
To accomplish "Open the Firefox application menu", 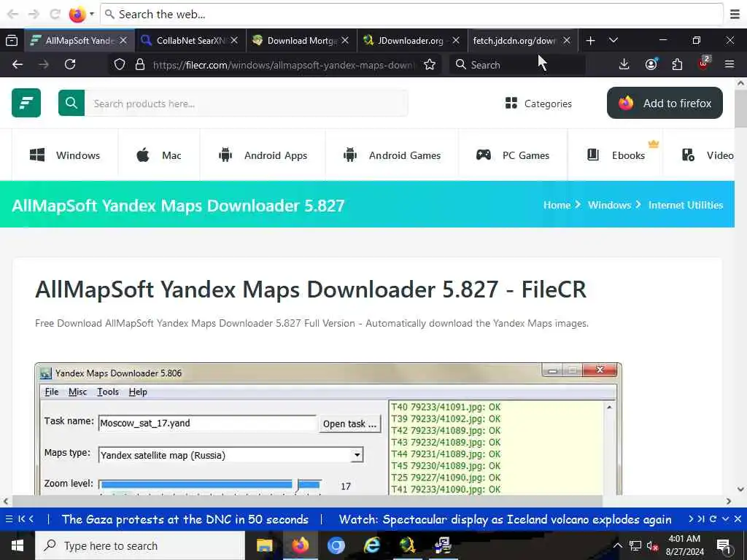I will [x=729, y=64].
